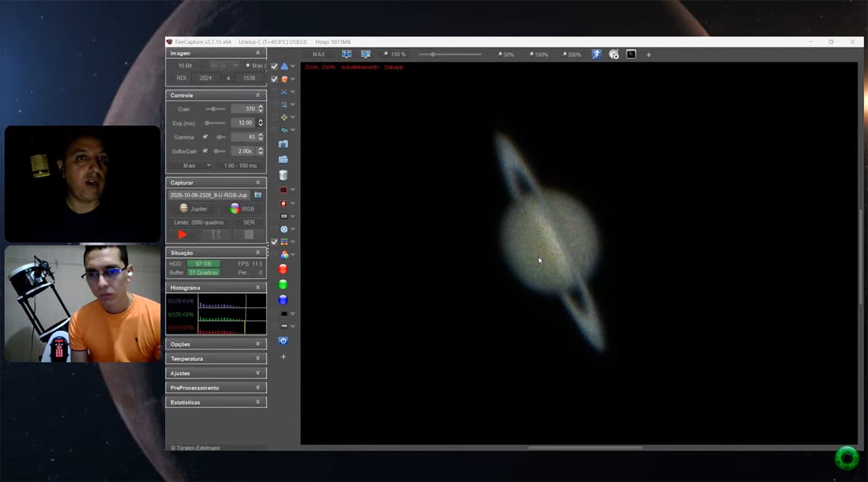Uncheck the checkbox beside orange planet icon
868x482 pixels.
click(x=274, y=79)
